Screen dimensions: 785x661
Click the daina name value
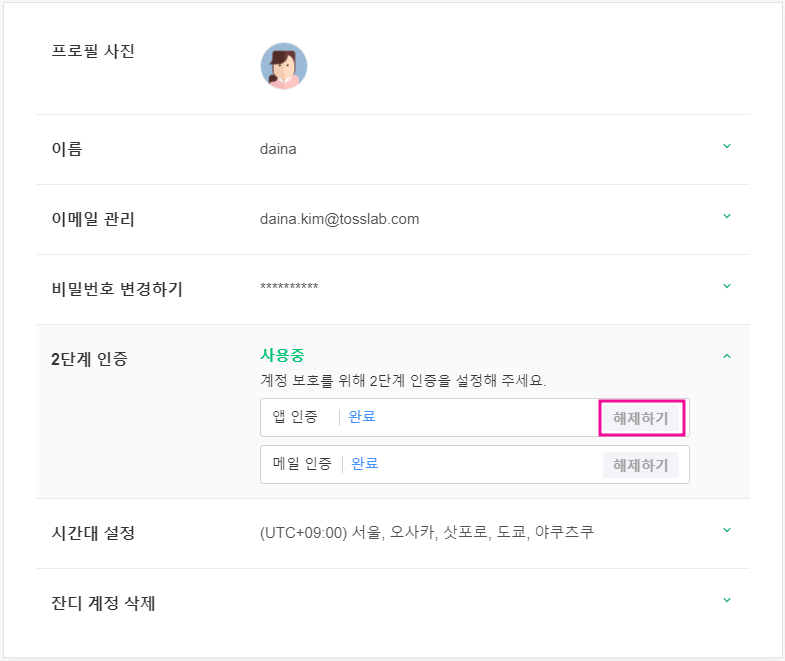(278, 149)
